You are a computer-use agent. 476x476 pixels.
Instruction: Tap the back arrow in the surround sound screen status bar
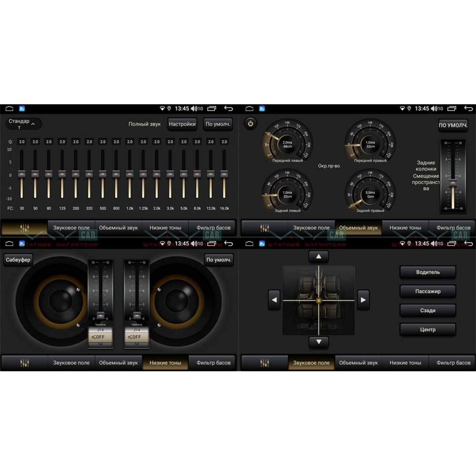468,109
